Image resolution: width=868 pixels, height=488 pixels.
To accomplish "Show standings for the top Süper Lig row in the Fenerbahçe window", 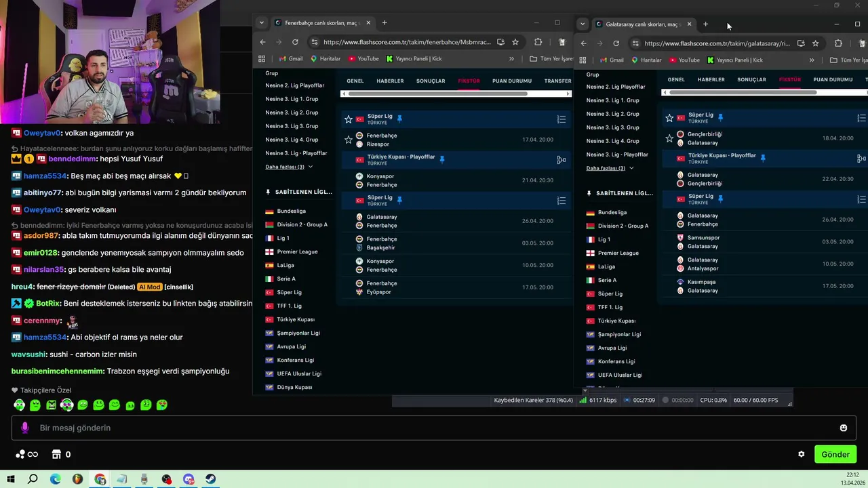I will pos(561,119).
